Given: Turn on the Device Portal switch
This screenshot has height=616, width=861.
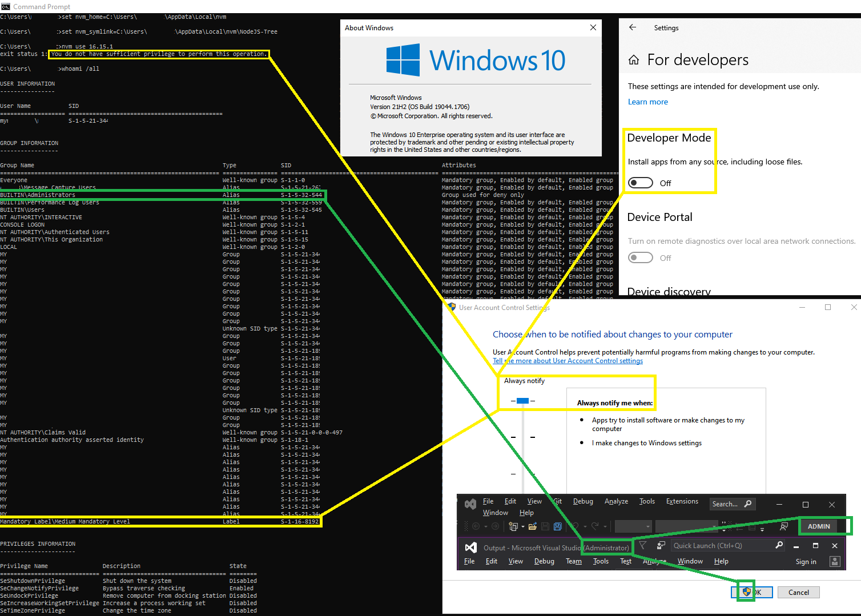Looking at the screenshot, I should [x=640, y=257].
